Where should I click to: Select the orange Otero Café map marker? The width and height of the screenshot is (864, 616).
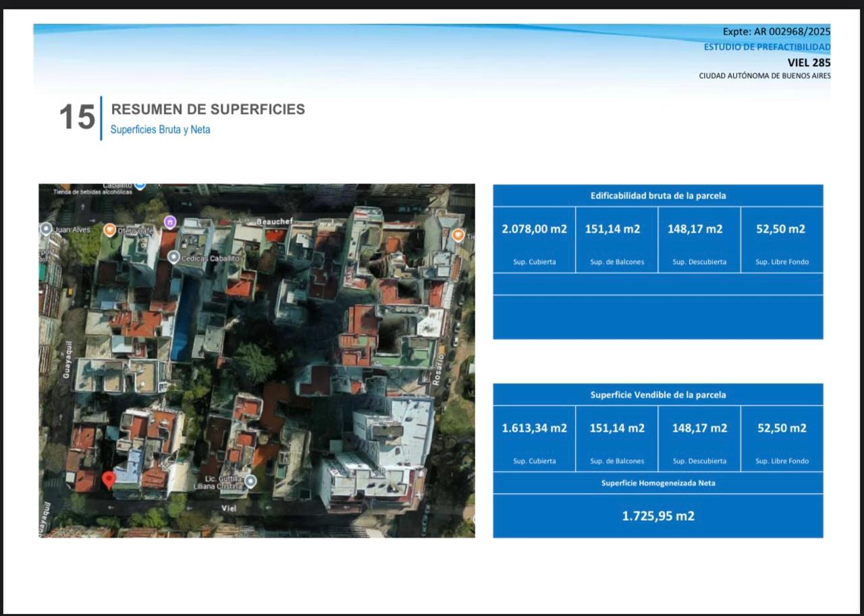(x=109, y=230)
